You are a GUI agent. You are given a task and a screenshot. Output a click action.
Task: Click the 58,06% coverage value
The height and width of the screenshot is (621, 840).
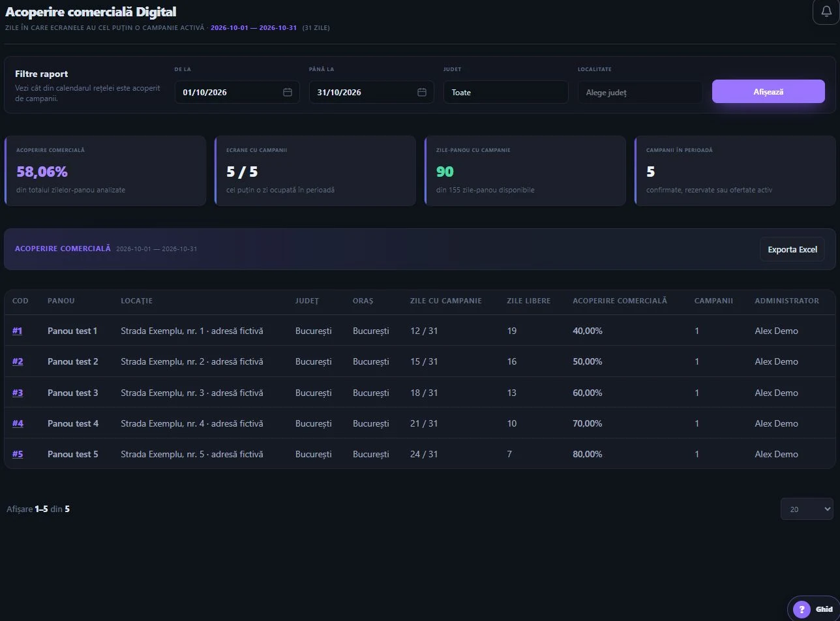tap(42, 172)
